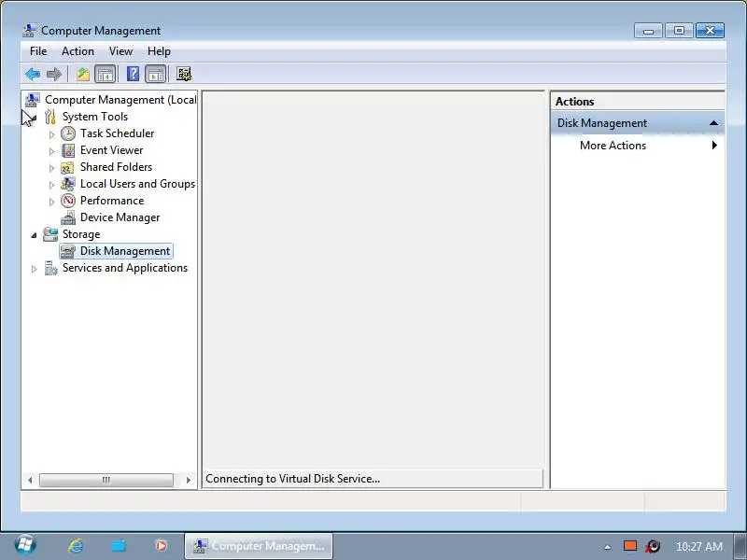This screenshot has width=747, height=560.
Task: Click the blue Help question-mark icon
Action: (x=133, y=75)
